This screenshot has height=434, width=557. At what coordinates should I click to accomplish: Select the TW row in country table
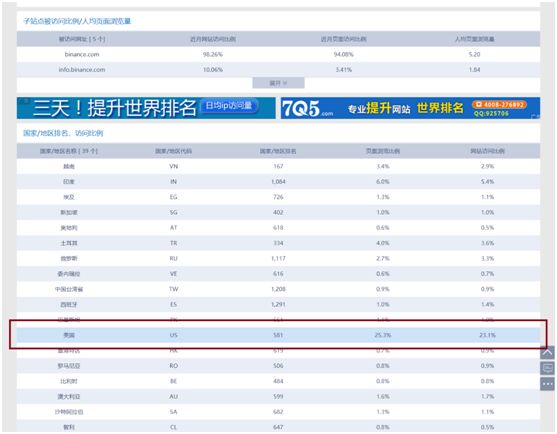[x=278, y=289]
